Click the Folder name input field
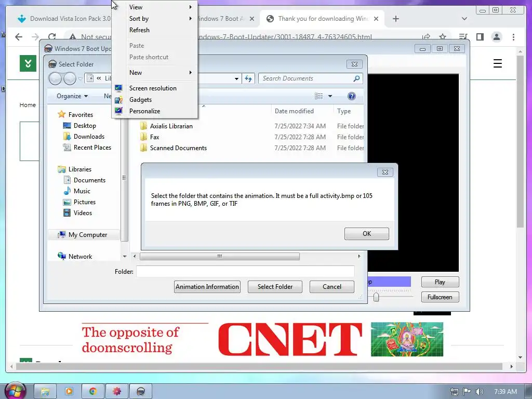This screenshot has width=532, height=399. 245,271
